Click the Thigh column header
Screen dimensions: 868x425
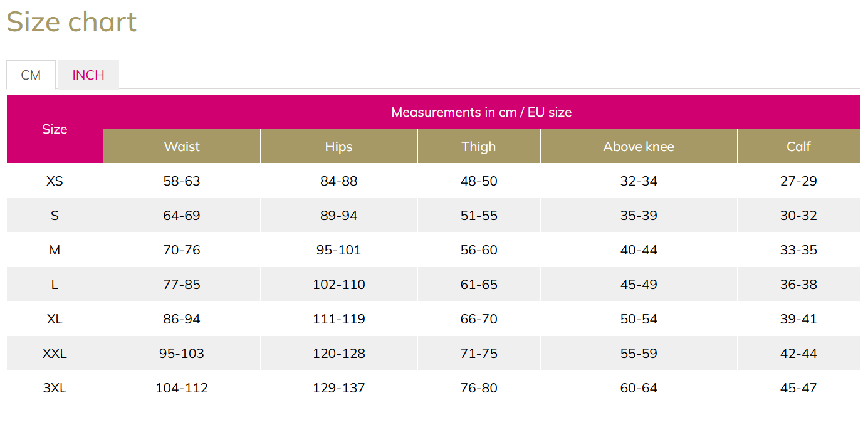click(x=479, y=146)
